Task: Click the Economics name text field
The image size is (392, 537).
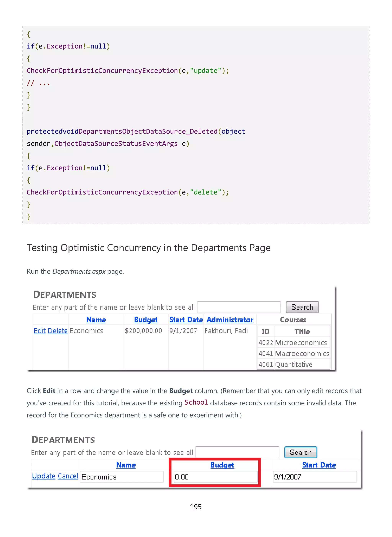Action: (122, 477)
